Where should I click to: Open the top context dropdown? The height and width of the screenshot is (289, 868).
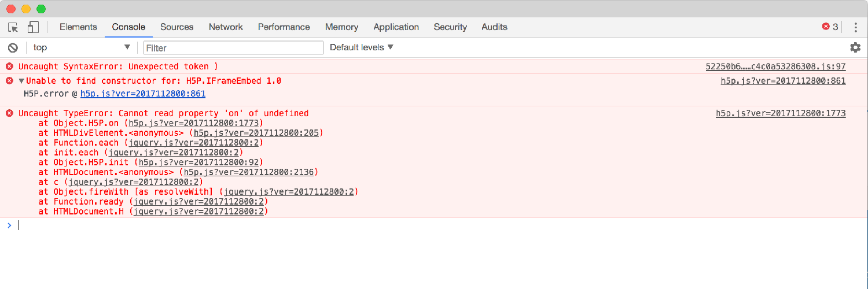81,47
